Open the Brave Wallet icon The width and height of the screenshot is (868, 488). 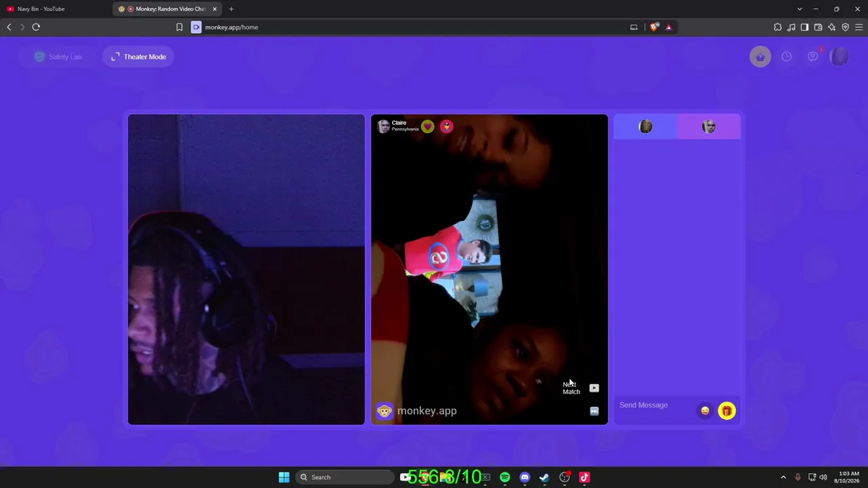pos(818,27)
